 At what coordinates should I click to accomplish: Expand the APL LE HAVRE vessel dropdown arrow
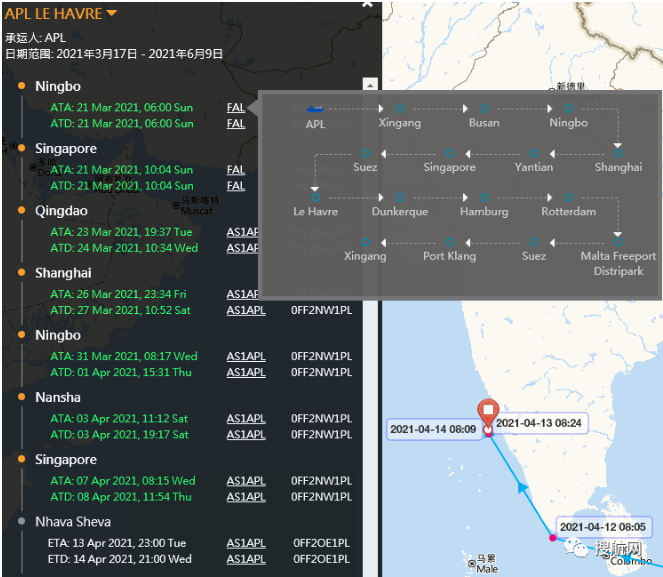coord(112,13)
